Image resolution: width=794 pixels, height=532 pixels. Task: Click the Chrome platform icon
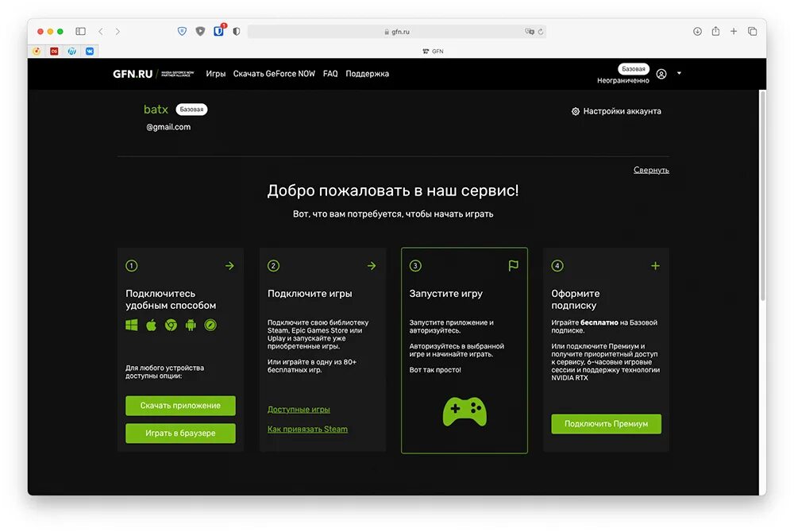click(x=172, y=325)
